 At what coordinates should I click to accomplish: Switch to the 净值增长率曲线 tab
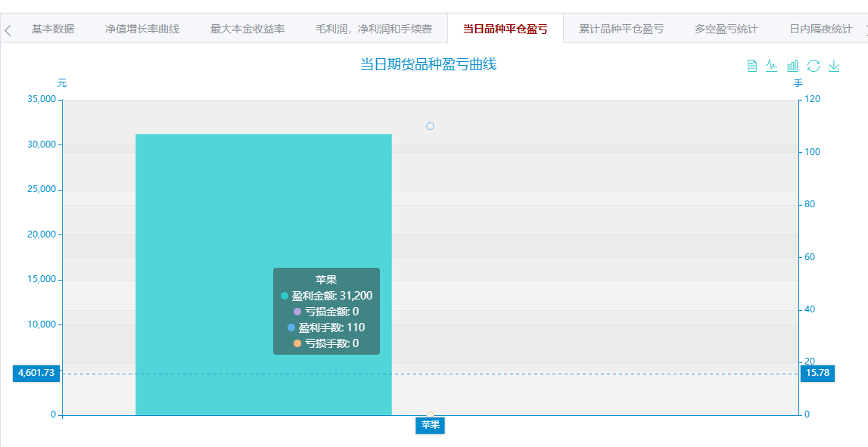(x=142, y=29)
